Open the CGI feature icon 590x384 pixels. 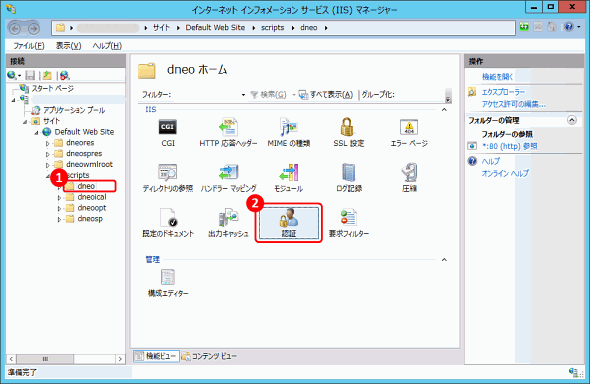[x=168, y=132]
